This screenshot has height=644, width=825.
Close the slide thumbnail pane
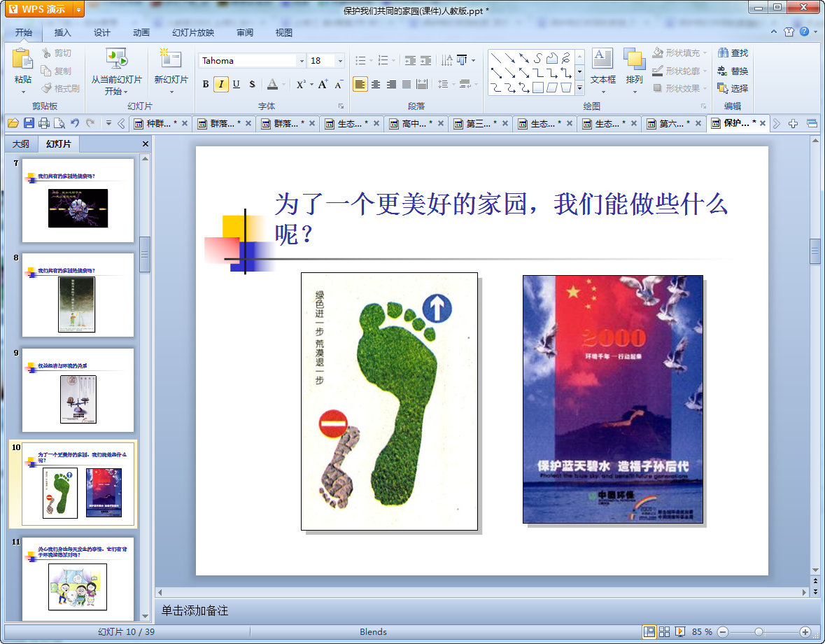pyautogui.click(x=146, y=144)
